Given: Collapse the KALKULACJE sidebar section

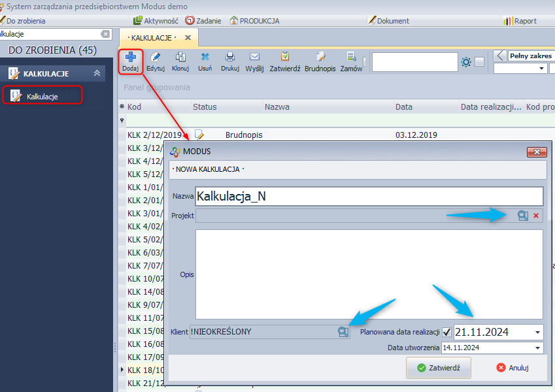Looking at the screenshot, I should point(97,74).
